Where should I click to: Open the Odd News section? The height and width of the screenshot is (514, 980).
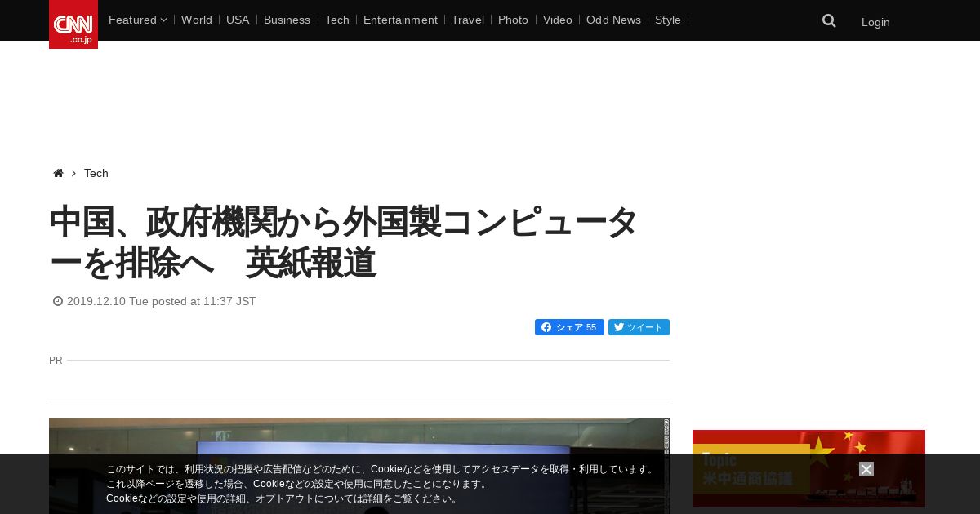click(x=613, y=20)
